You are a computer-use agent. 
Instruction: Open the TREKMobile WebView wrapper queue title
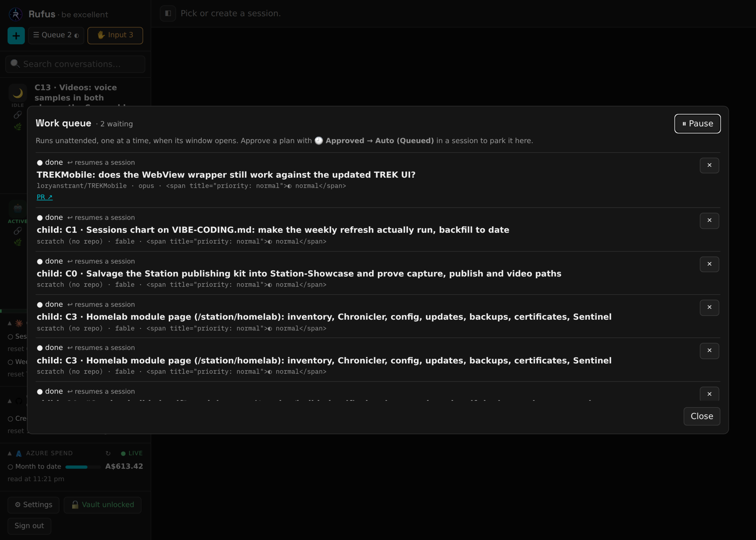click(x=226, y=175)
